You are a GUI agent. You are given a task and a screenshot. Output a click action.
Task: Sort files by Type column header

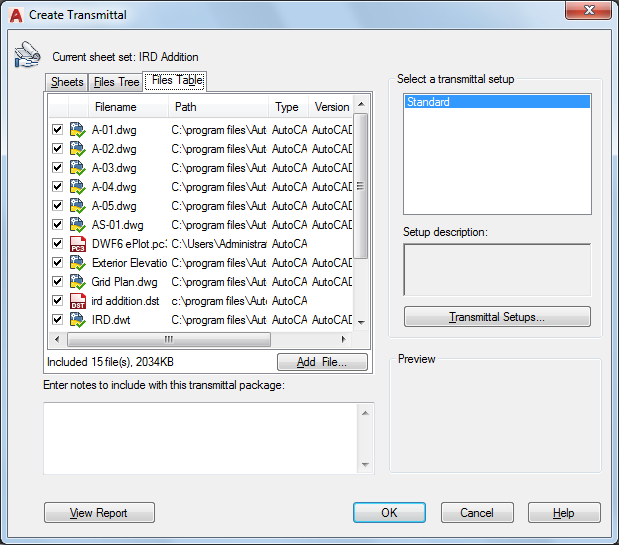click(288, 107)
